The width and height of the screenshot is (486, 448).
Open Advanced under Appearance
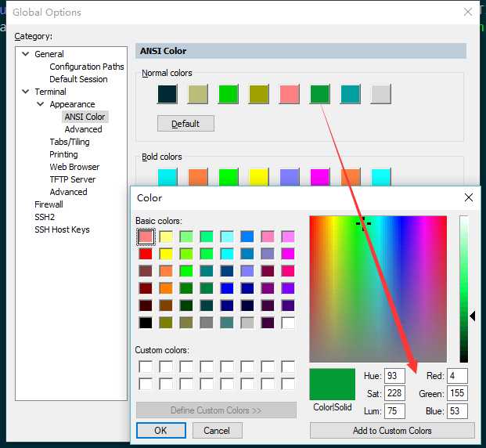(x=83, y=129)
